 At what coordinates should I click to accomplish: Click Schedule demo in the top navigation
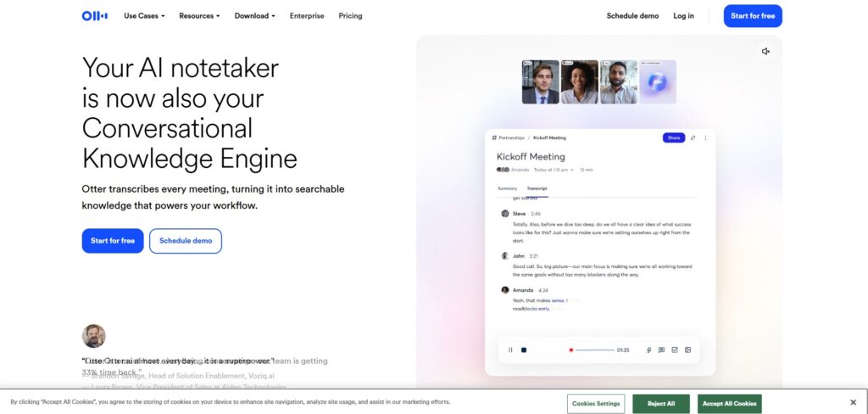[x=632, y=16]
